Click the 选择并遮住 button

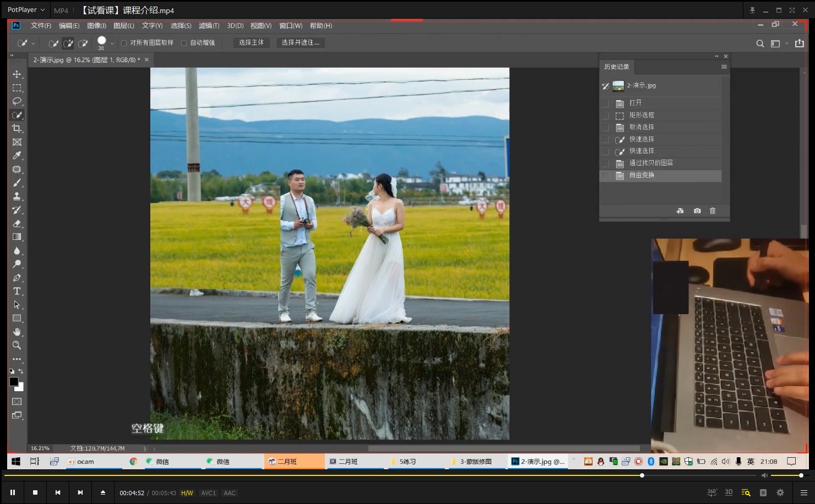[300, 42]
